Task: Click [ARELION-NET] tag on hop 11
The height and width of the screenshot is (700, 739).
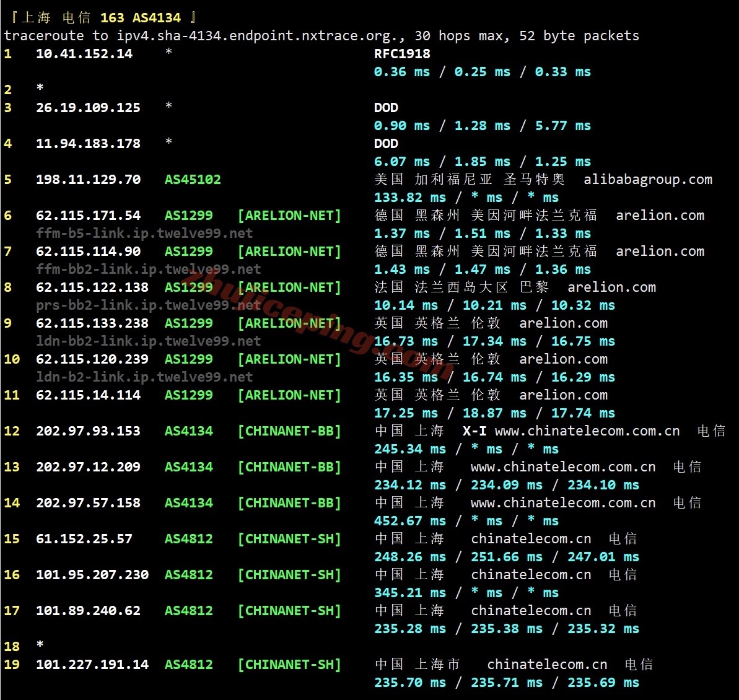Action: (289, 395)
